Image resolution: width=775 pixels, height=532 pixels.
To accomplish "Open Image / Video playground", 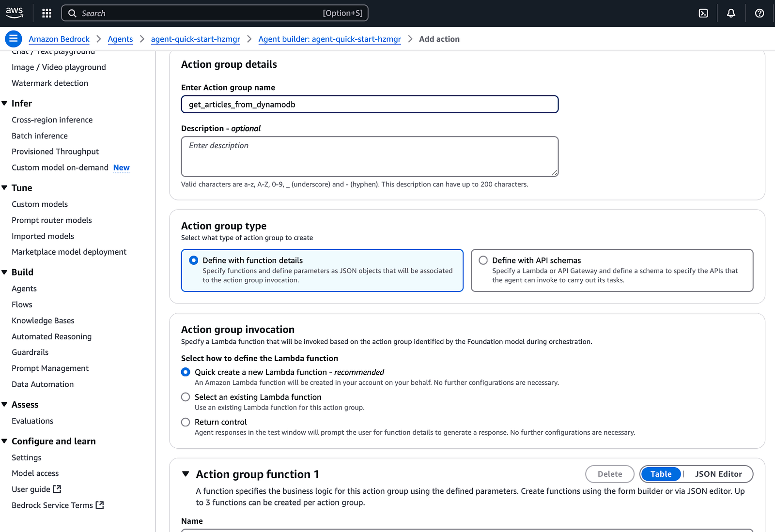I will coord(59,67).
